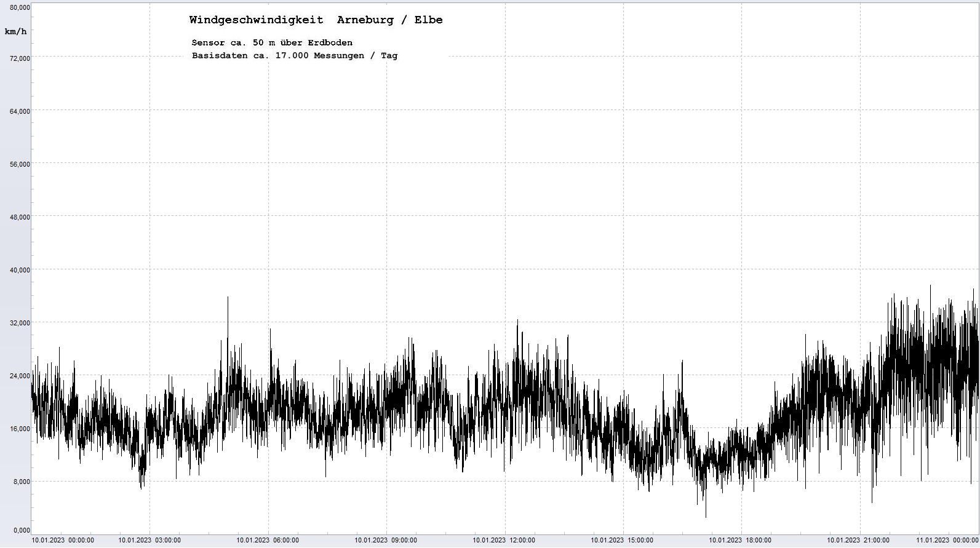Select the 'Sensor ca. 50 m über Erdboden' text
The height and width of the screenshot is (548, 980).
(272, 42)
